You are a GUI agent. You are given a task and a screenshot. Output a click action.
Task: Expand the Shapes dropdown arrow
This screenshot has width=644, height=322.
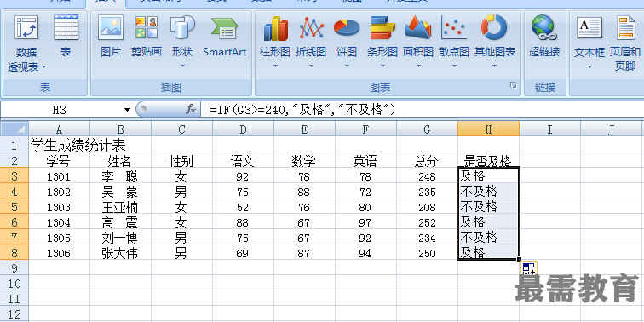(182, 66)
